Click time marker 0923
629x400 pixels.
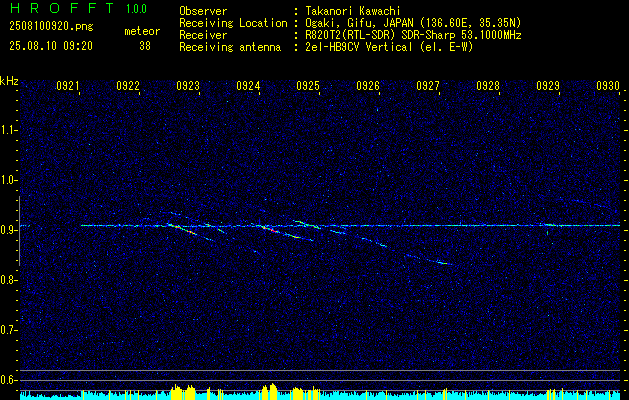pyautogui.click(x=188, y=86)
